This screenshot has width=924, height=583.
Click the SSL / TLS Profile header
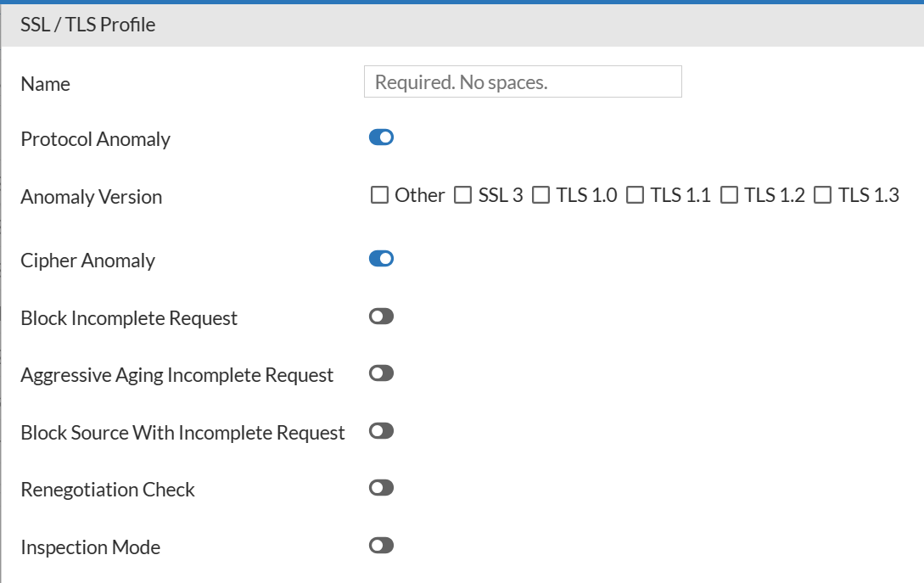(88, 25)
